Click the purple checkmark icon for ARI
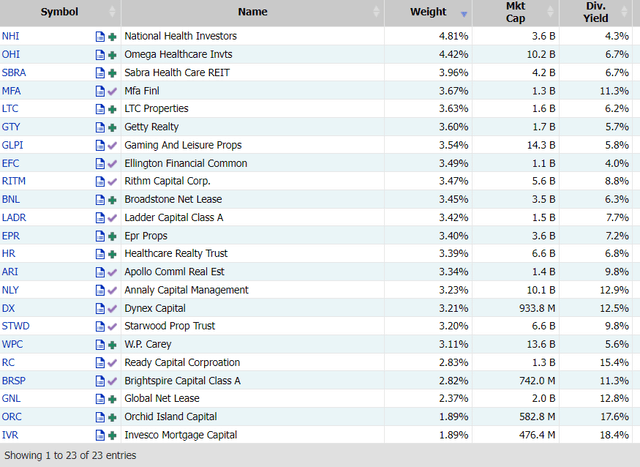This screenshot has width=640, height=467. coord(112,272)
